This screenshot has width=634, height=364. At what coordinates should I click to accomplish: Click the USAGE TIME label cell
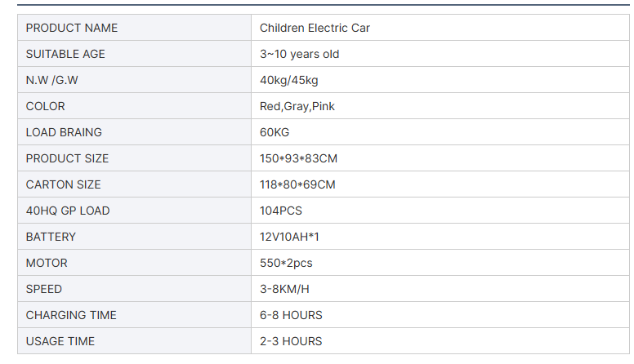tap(60, 341)
